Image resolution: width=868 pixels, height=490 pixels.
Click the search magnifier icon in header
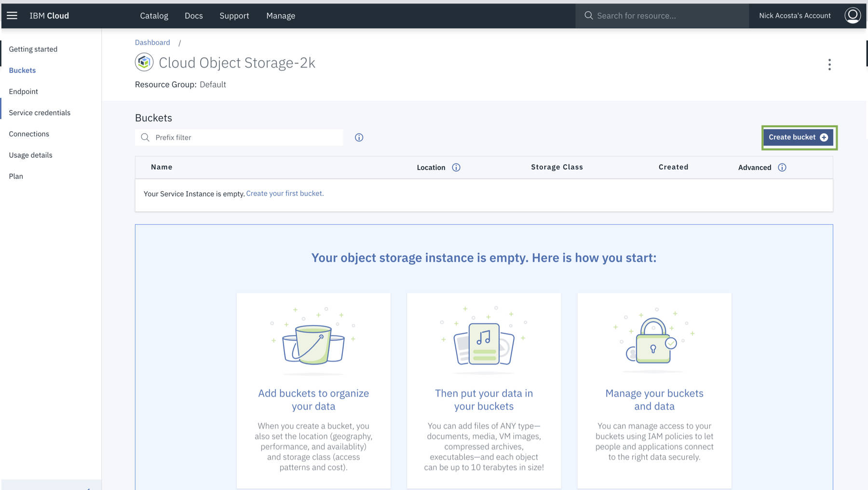[x=588, y=15]
